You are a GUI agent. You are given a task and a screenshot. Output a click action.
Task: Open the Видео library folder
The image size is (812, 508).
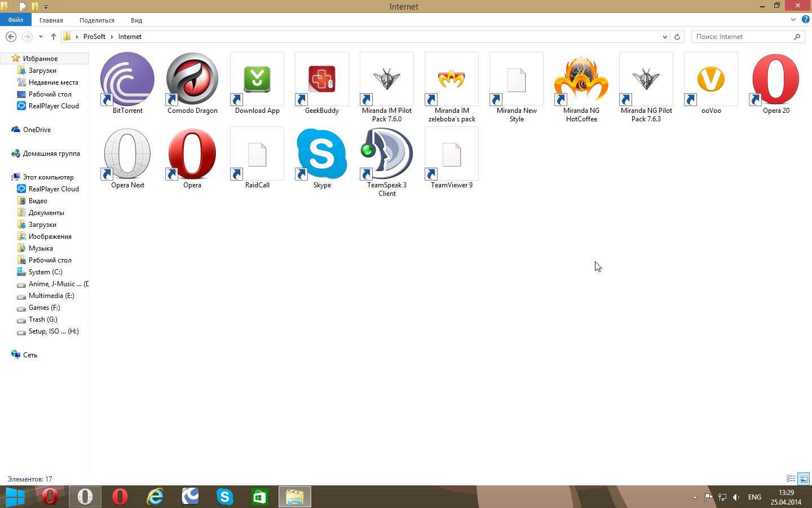click(x=38, y=201)
